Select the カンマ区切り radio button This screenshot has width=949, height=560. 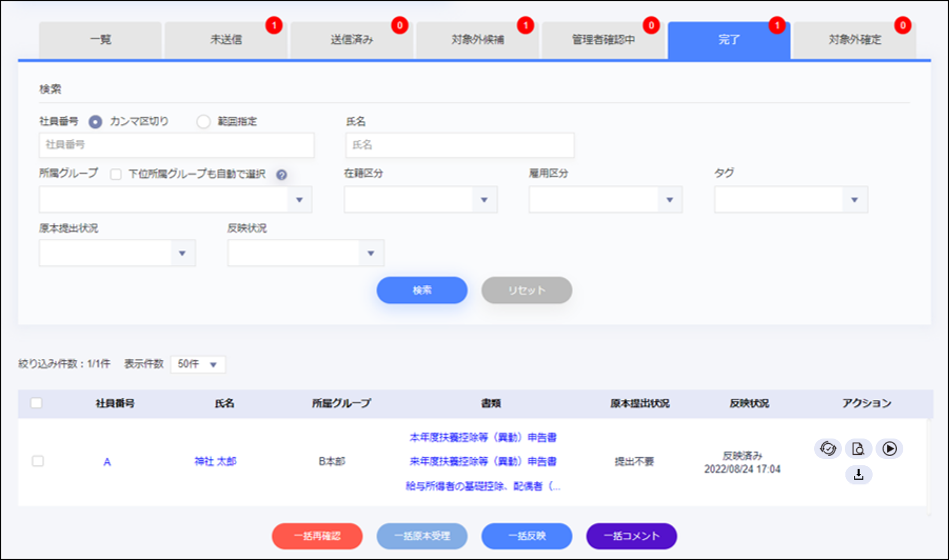click(95, 122)
